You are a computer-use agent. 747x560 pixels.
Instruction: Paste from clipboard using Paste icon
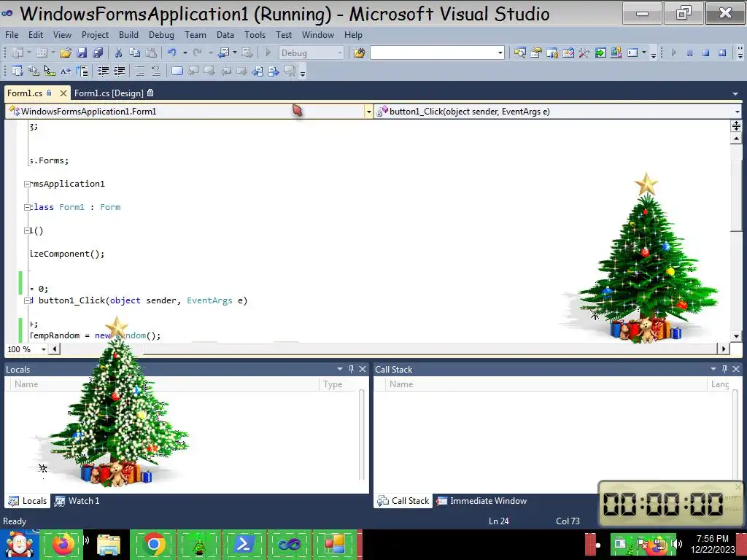(151, 52)
